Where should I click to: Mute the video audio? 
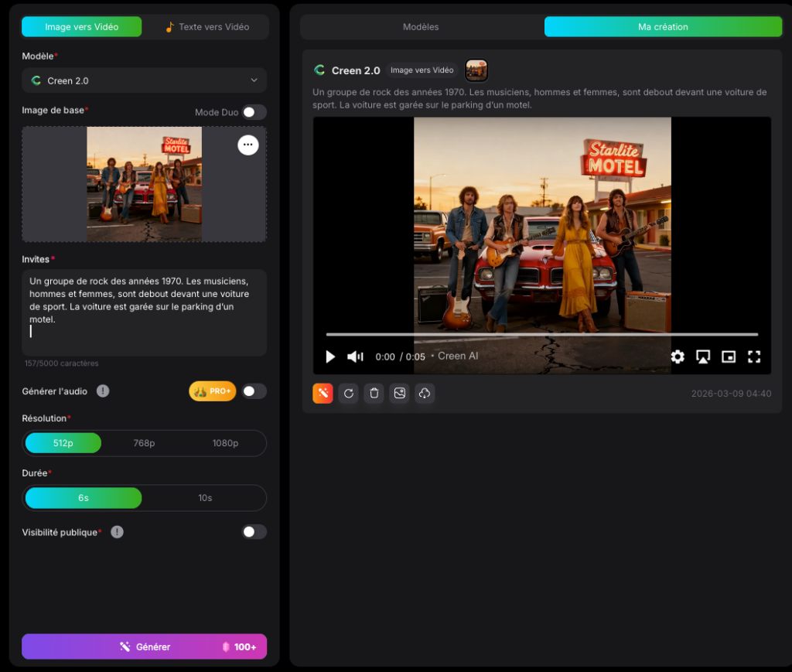click(355, 356)
